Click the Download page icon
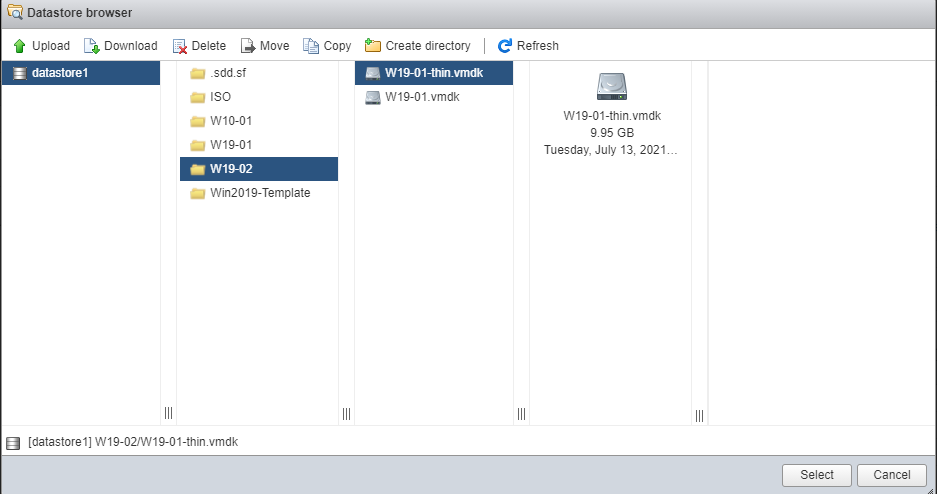 coord(91,46)
